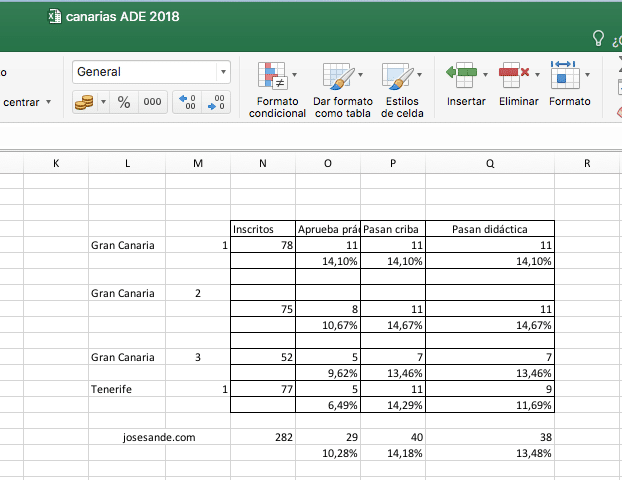This screenshot has height=480, width=622.
Task: Open the General number format dropdown
Action: click(x=223, y=72)
